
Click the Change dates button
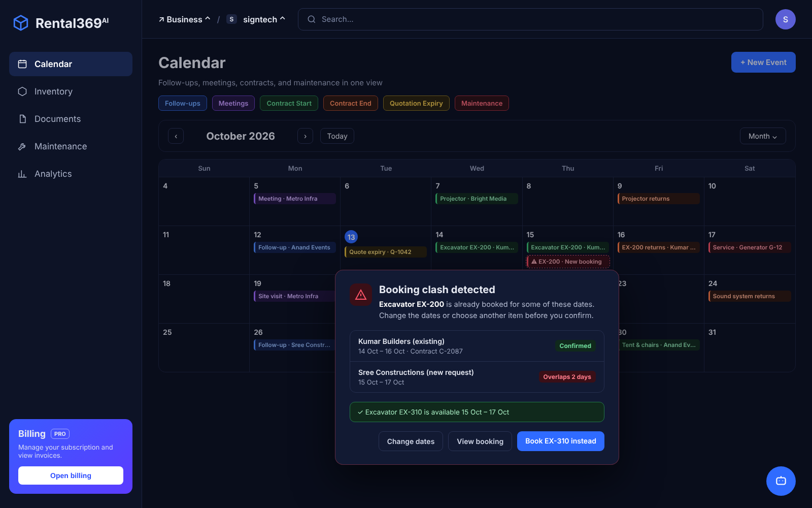coord(411,441)
